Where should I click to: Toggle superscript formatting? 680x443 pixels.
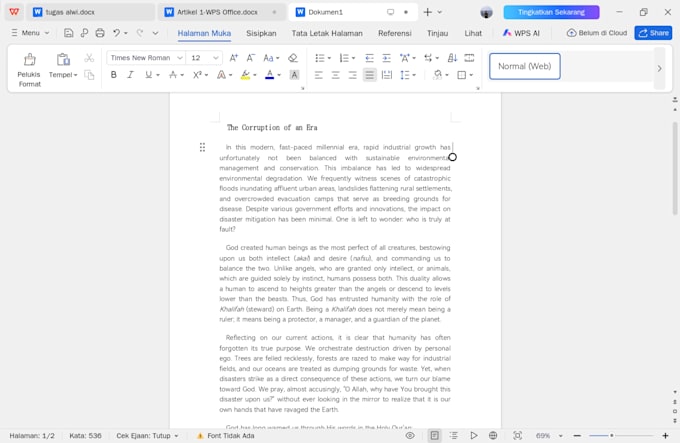(x=197, y=75)
